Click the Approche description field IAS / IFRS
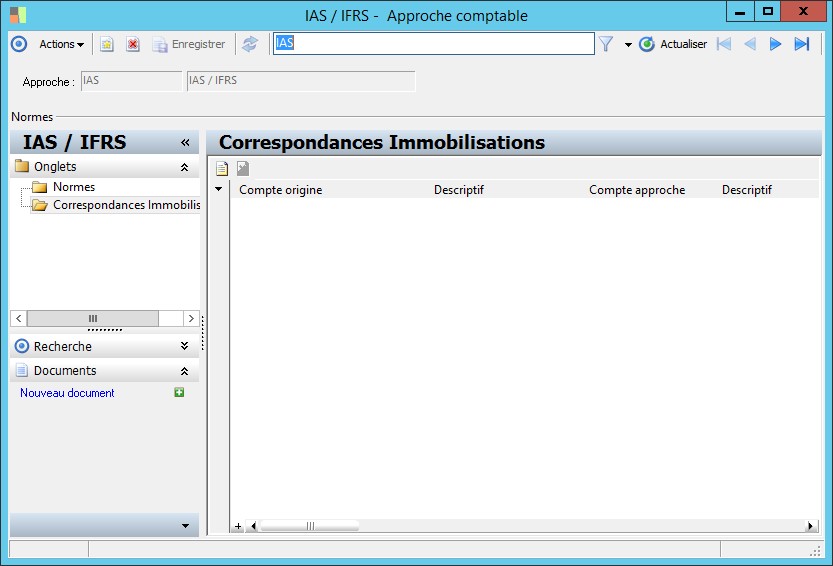Screen dimensions: 833x566 301,81
